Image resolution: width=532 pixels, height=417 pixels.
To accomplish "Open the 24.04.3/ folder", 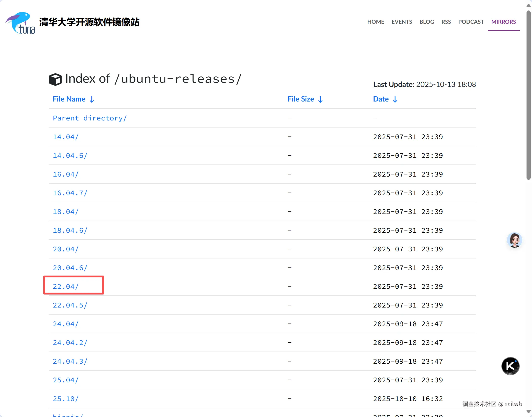I will pyautogui.click(x=70, y=361).
